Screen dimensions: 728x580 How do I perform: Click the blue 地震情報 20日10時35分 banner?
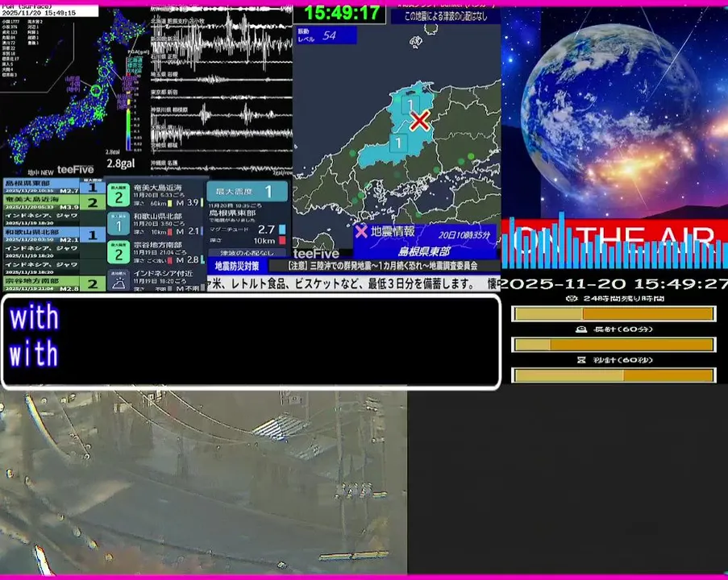(424, 241)
